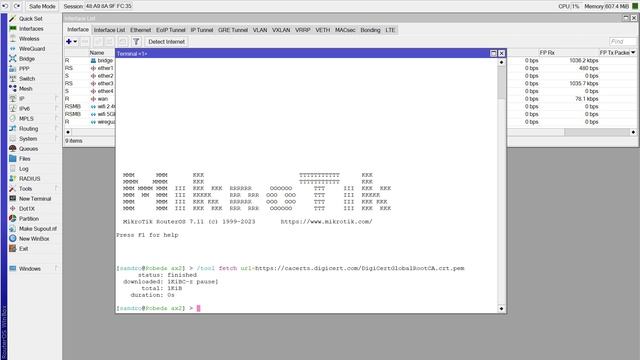Screen dimensions: 640x360
Task: Click the terminal vertical scrollbar thumb
Action: tap(501, 82)
